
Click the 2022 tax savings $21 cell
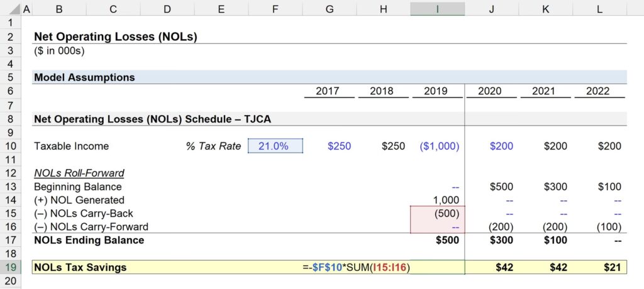coord(599,267)
